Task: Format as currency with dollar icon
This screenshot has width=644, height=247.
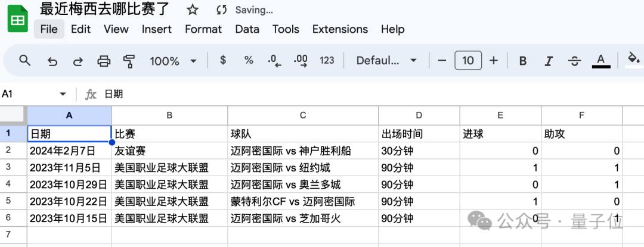Action: [x=223, y=61]
